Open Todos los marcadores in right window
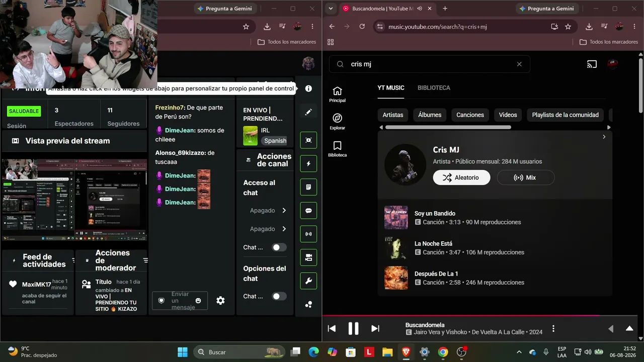 tap(609, 42)
